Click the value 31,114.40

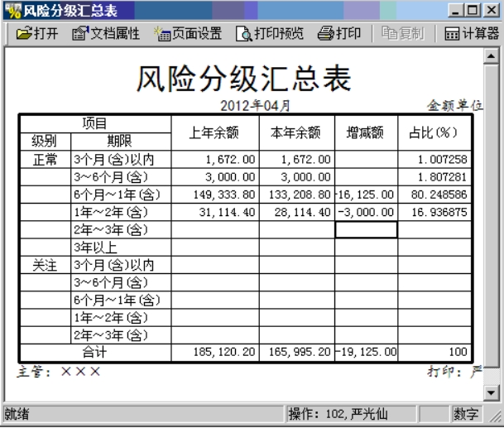coord(227,212)
